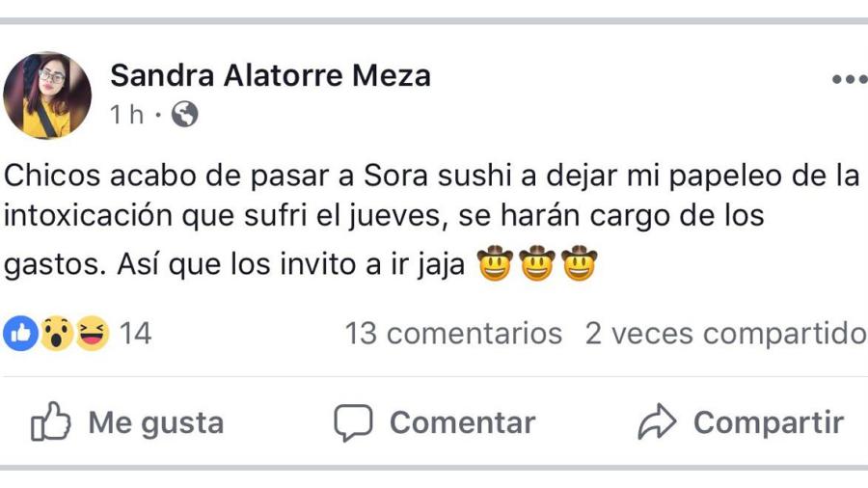View the 14 reactions count
The image size is (868, 488).
pos(136,334)
